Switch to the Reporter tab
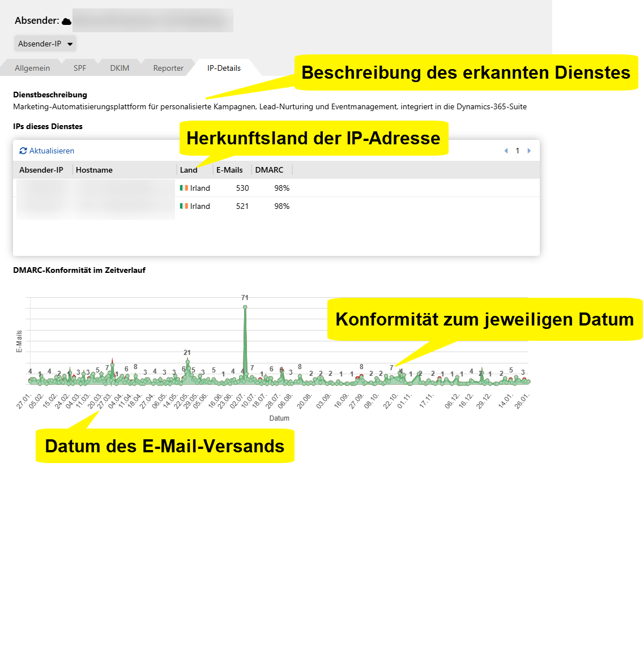 click(x=168, y=68)
